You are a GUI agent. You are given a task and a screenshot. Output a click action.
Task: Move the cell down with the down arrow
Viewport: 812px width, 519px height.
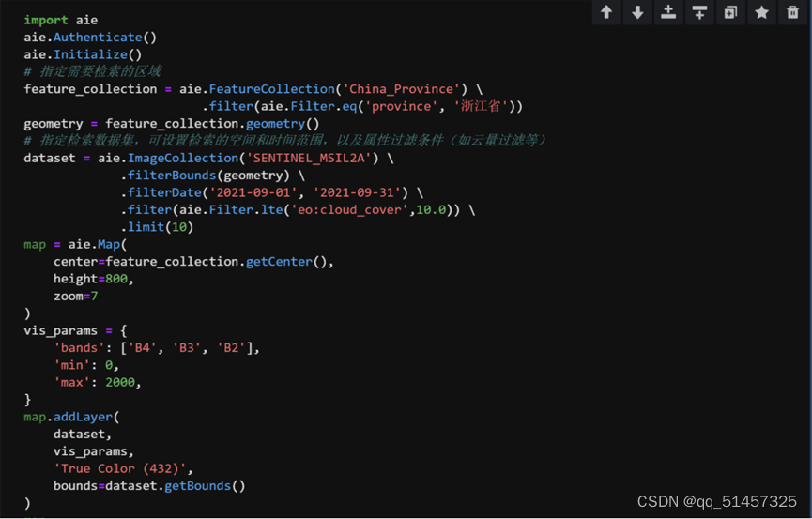pos(637,12)
